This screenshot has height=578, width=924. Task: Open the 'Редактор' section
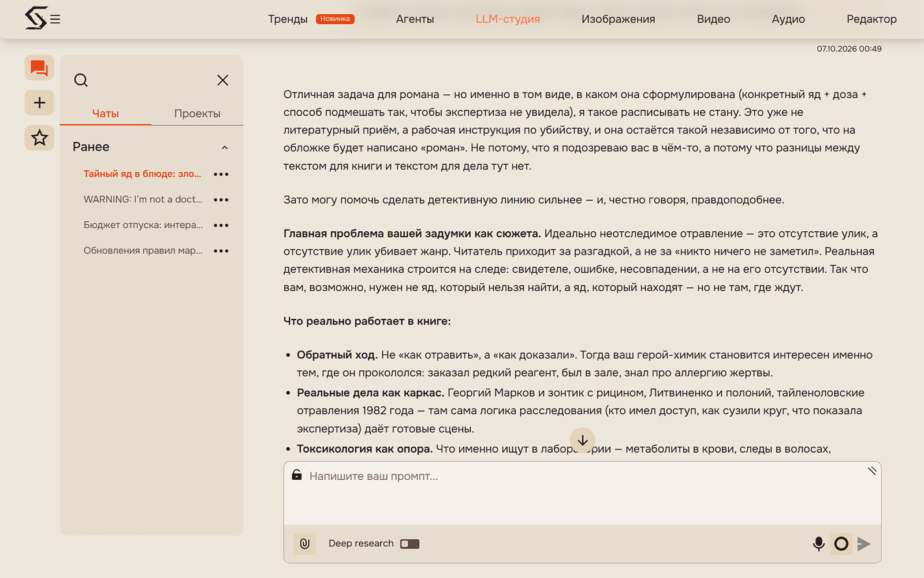[871, 19]
